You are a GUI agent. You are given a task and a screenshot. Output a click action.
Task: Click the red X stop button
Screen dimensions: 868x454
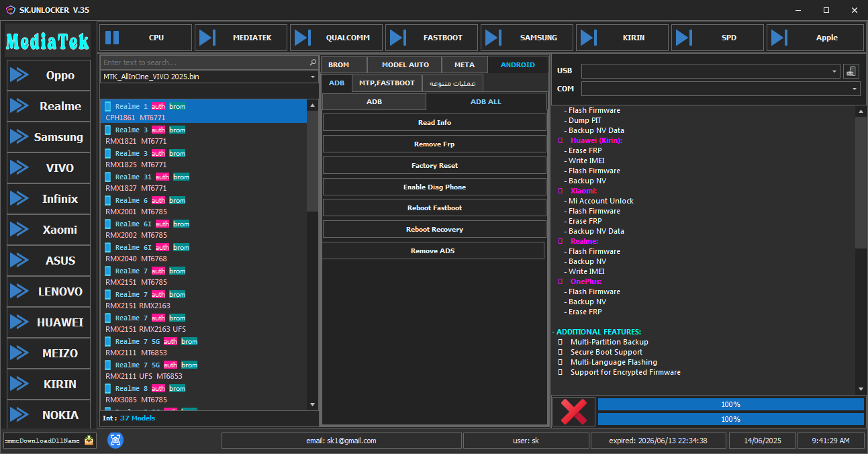573,411
